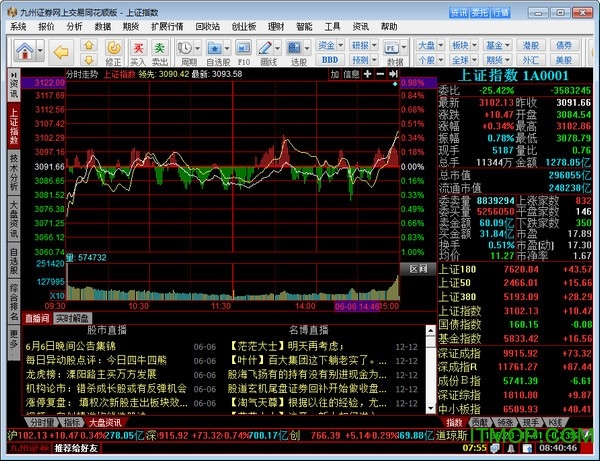
Task: Toggle the 信息 info button above chart
Action: click(x=351, y=73)
